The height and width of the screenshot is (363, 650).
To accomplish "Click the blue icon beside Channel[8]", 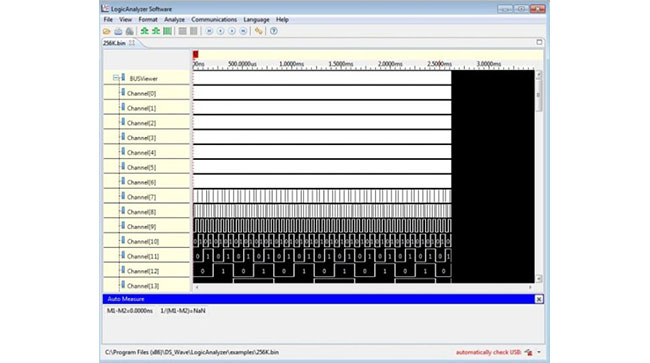I will 123,211.
